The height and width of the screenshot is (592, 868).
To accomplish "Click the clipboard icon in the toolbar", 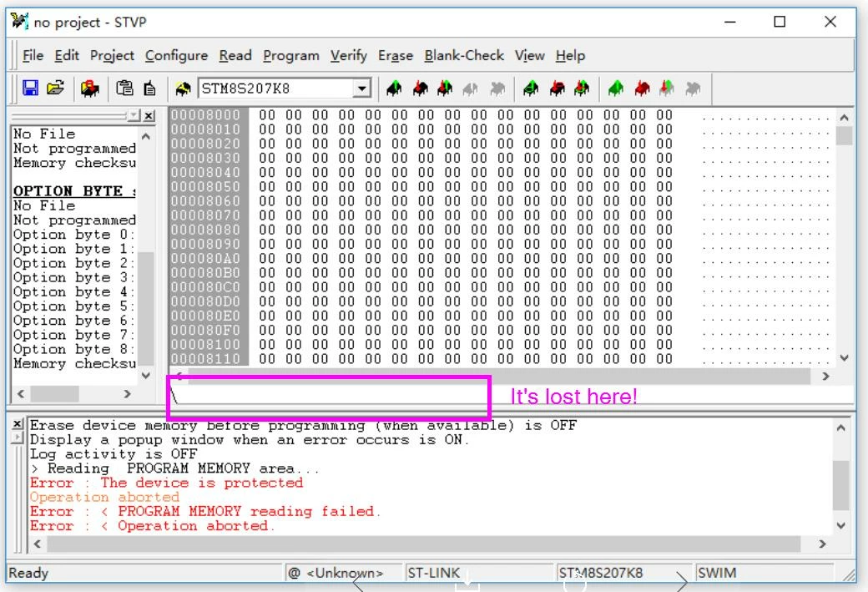I will pos(124,88).
